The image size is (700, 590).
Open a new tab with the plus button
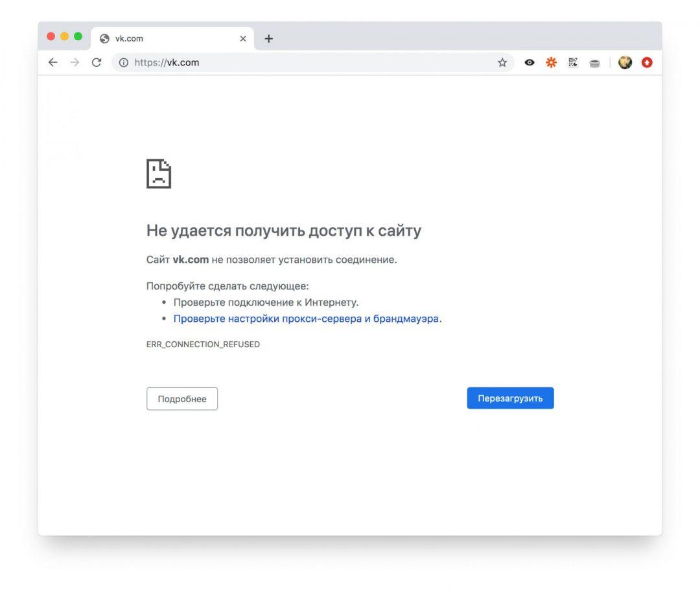pos(268,38)
